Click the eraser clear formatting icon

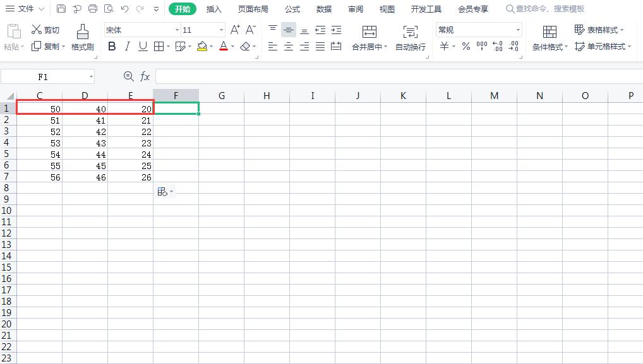[x=245, y=47]
